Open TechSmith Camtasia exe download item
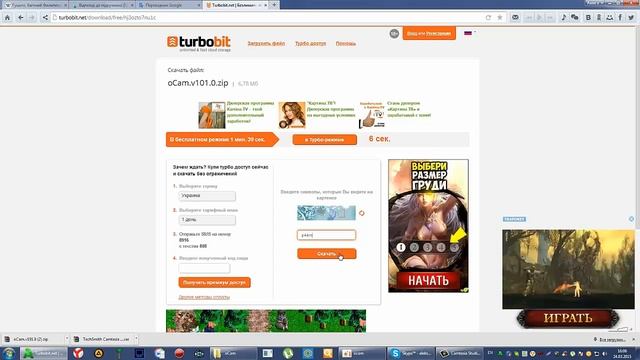The image size is (640, 360). [x=102, y=339]
